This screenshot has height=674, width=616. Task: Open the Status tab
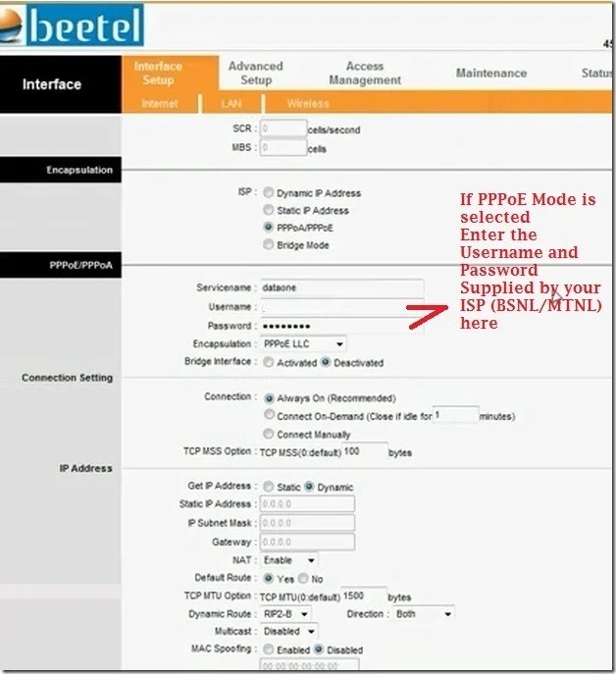pyautogui.click(x=596, y=73)
